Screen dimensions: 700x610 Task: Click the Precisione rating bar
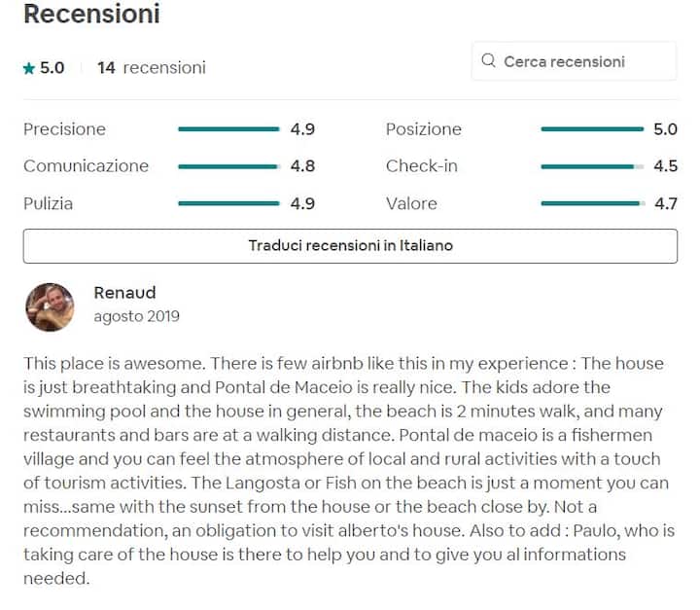coord(228,129)
